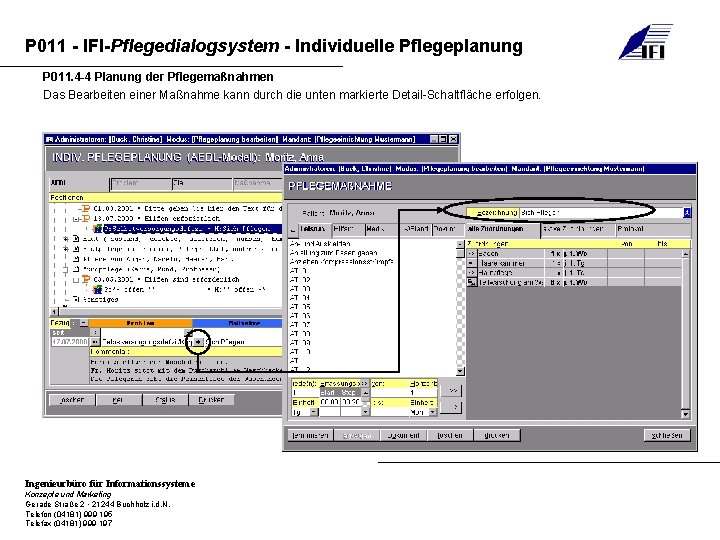720x540 pixels.
Task: Switch to the 'Protokoll' tab
Action: tap(652, 229)
